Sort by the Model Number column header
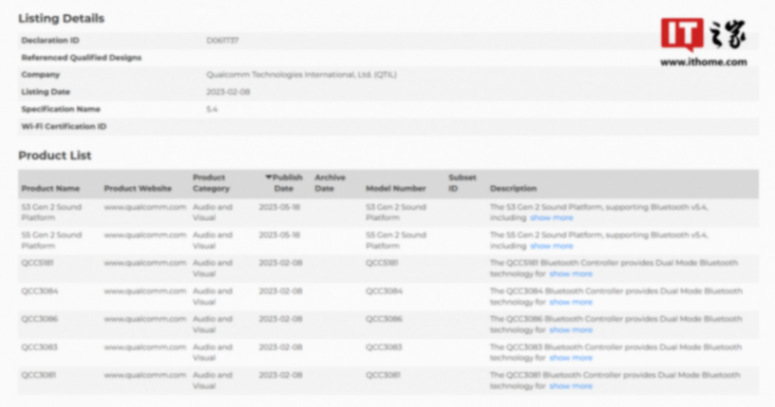Image resolution: width=775 pixels, height=407 pixels. [395, 188]
